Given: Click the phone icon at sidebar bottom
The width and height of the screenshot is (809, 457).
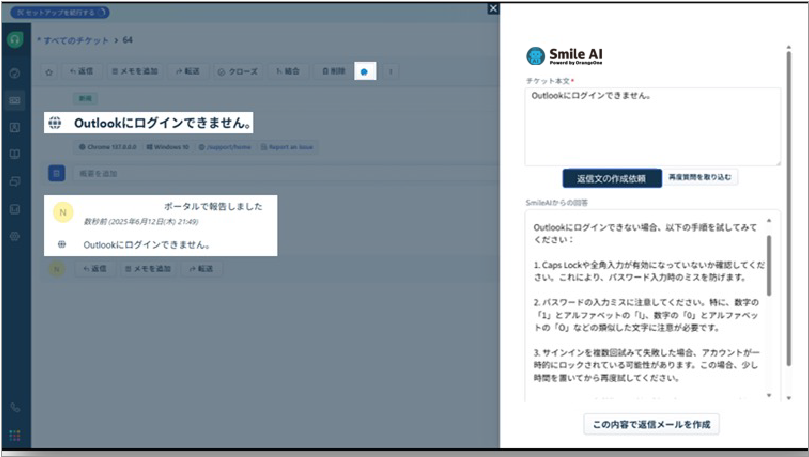Looking at the screenshot, I should click(15, 407).
